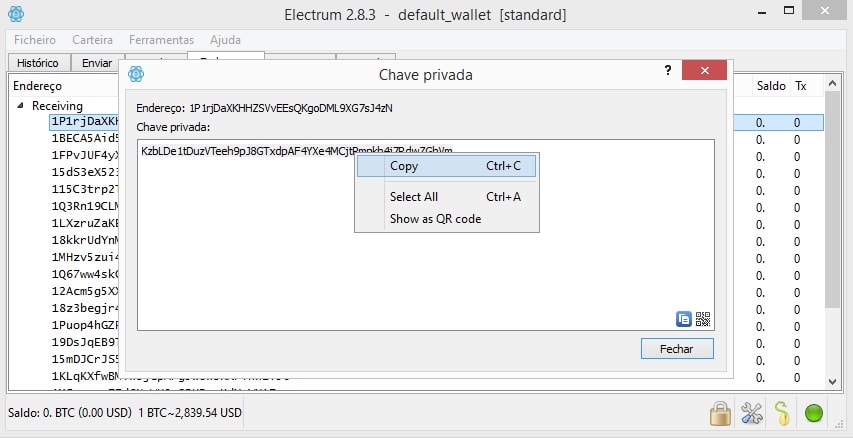
Task: Select address starting with 1BECA5Aid
Action: tap(85, 138)
